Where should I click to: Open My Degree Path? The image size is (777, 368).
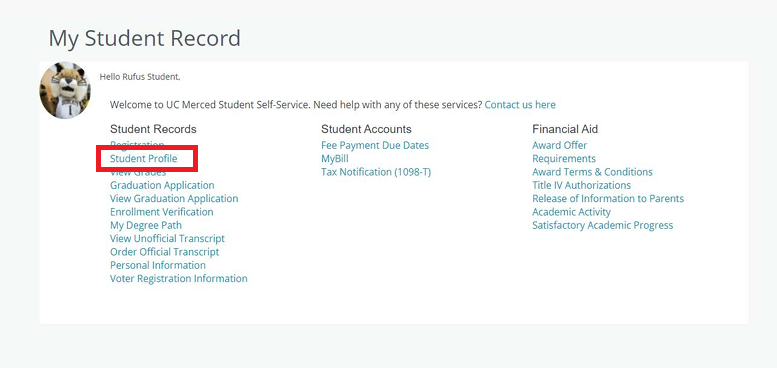pos(146,225)
